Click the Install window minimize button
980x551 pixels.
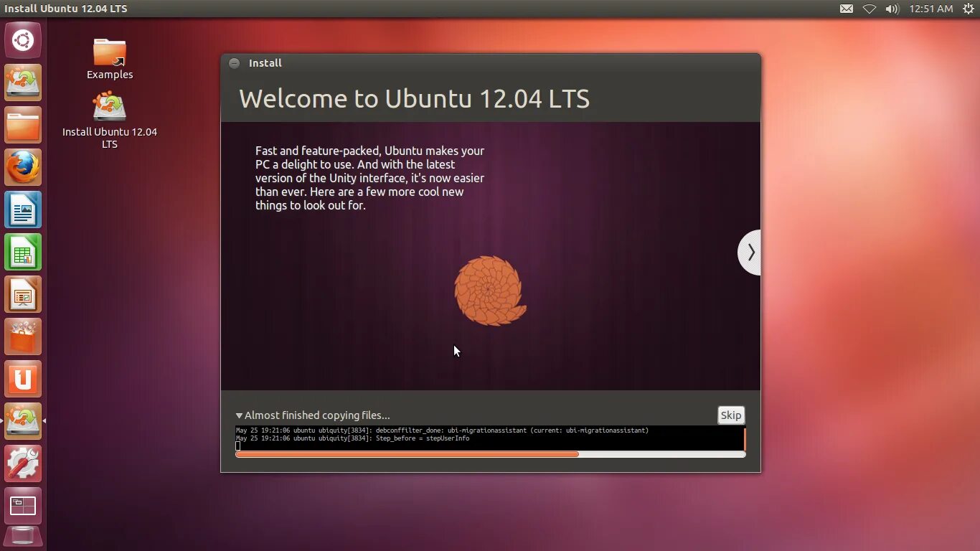tap(234, 63)
